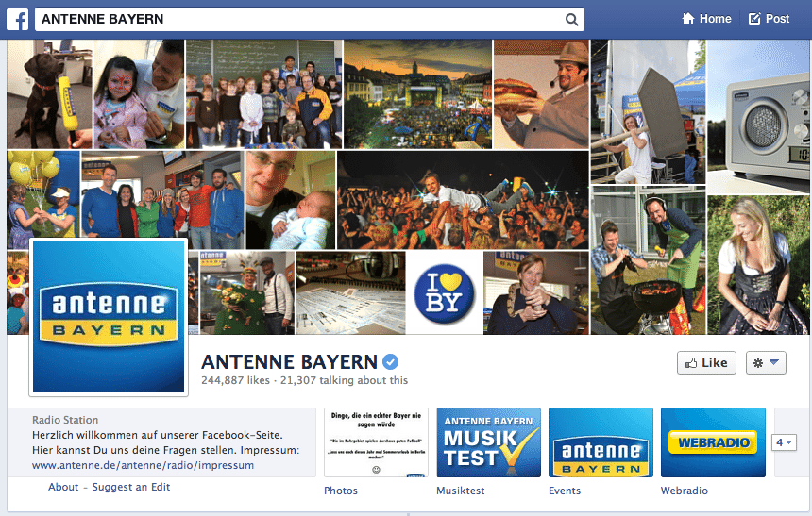Click the Home house icon
812x516 pixels.
tap(687, 19)
